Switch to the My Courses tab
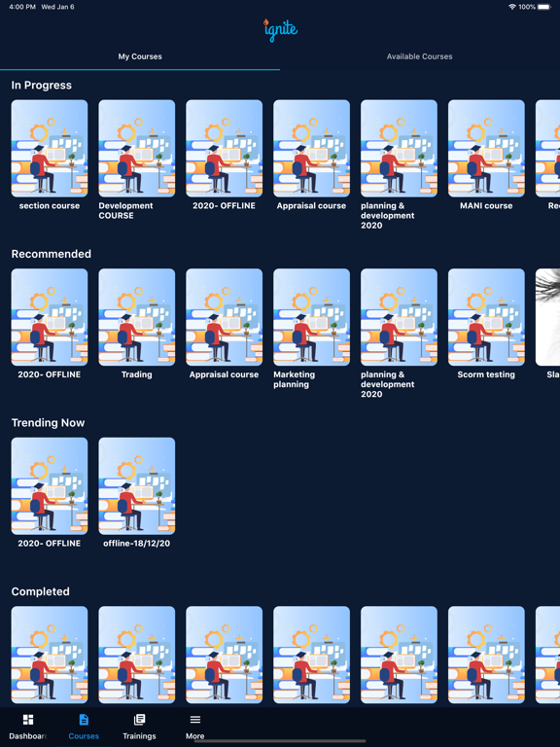This screenshot has height=747, width=560. [x=140, y=56]
